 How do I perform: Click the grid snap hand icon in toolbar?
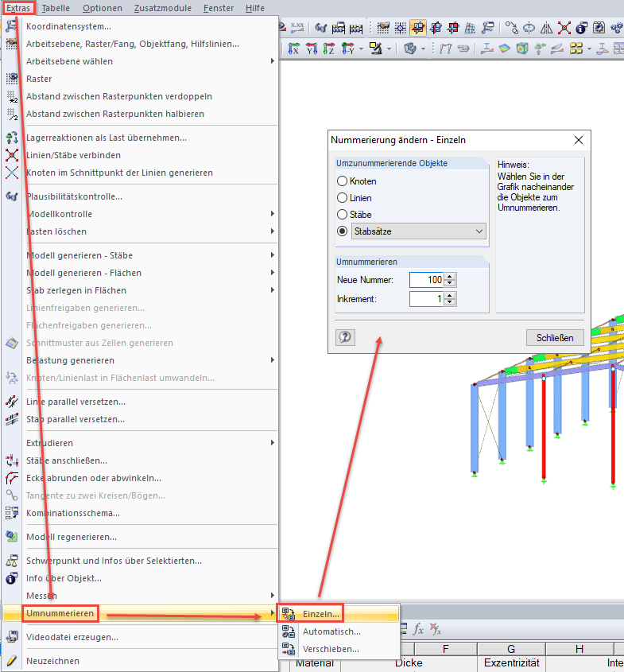pyautogui.click(x=383, y=29)
